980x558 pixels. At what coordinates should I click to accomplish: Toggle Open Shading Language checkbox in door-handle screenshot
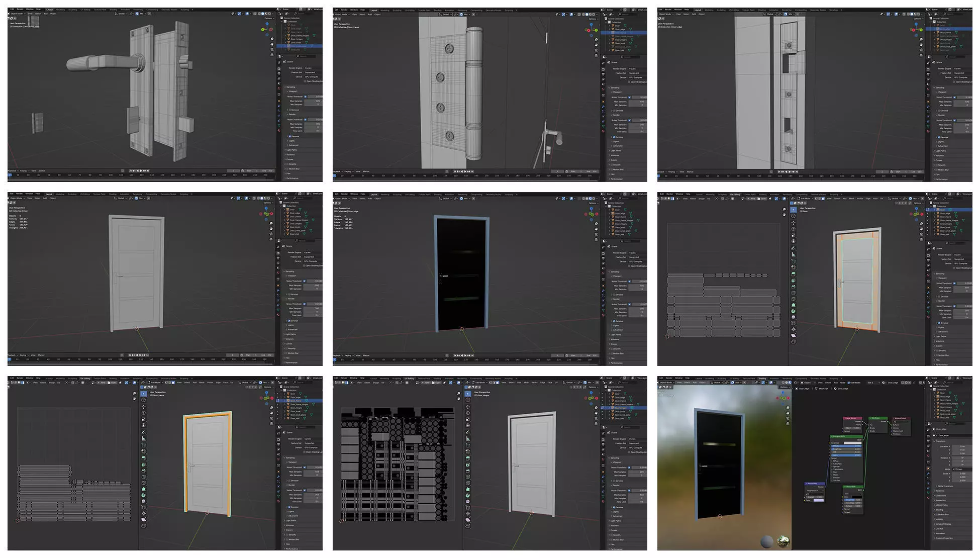click(x=305, y=81)
